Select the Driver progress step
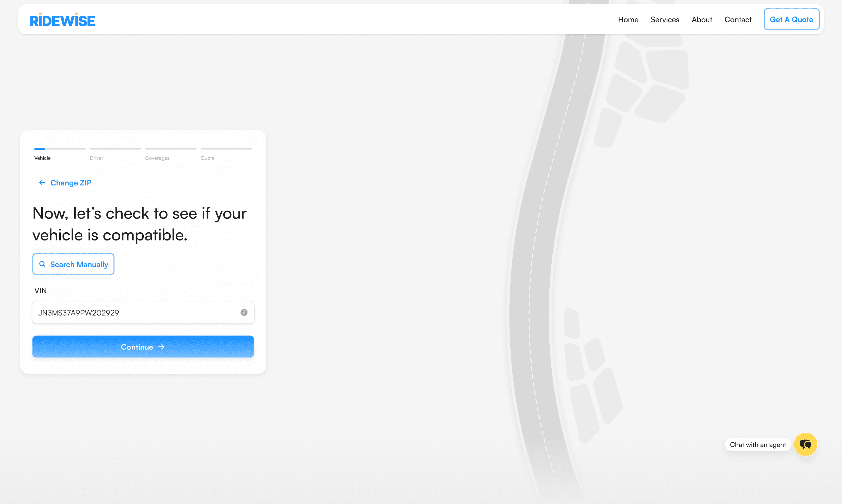 pyautogui.click(x=97, y=158)
